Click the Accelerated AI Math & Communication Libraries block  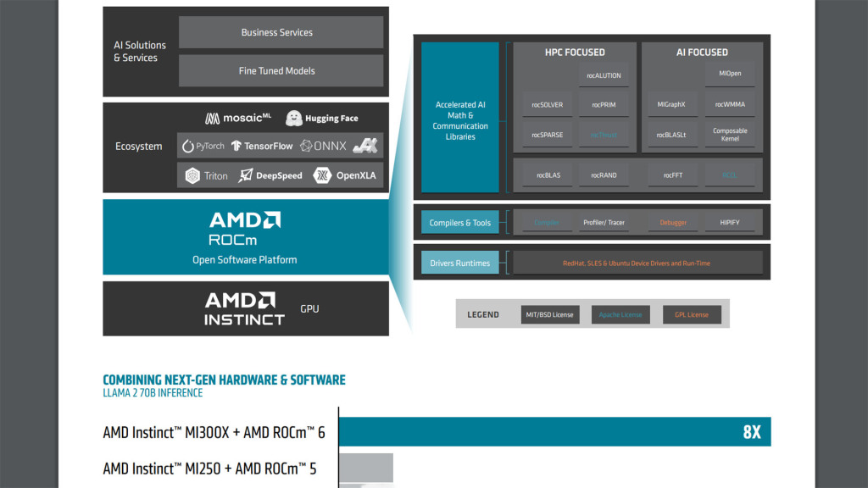tap(460, 117)
